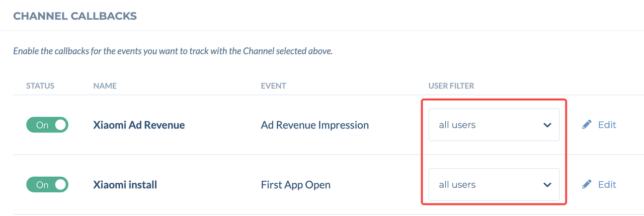
Task: Click chevron arrow in Xiaomi install filter
Action: [547, 185]
